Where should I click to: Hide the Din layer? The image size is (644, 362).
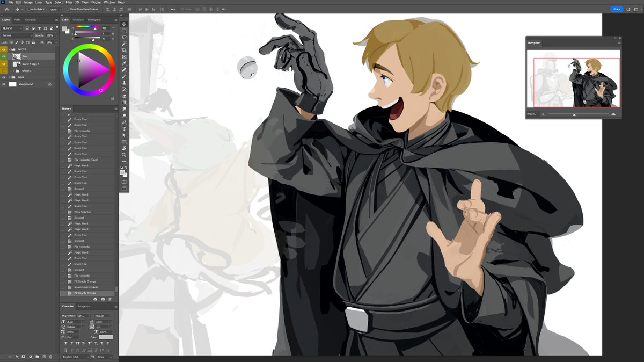4,56
